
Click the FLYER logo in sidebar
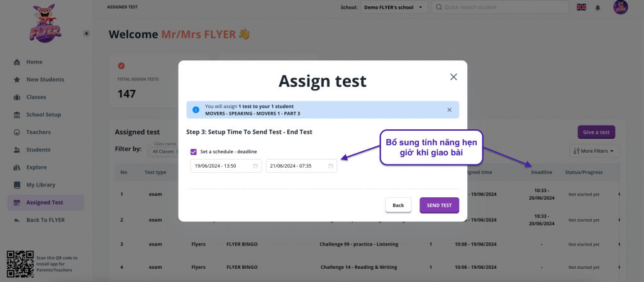[45, 26]
